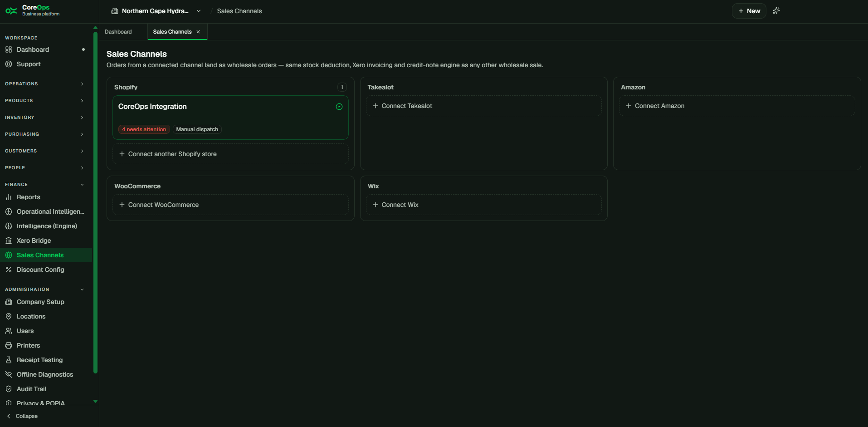This screenshot has width=868, height=427.
Task: Click plus icon beside Connect Takealot
Action: (x=375, y=106)
